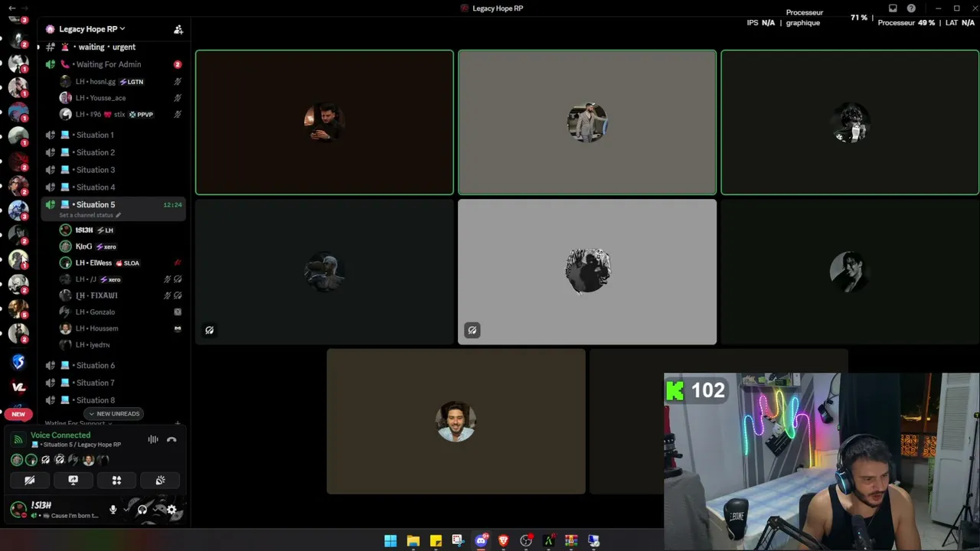
Task: Select user LH iyedTN in Situation 5
Action: (x=121, y=345)
